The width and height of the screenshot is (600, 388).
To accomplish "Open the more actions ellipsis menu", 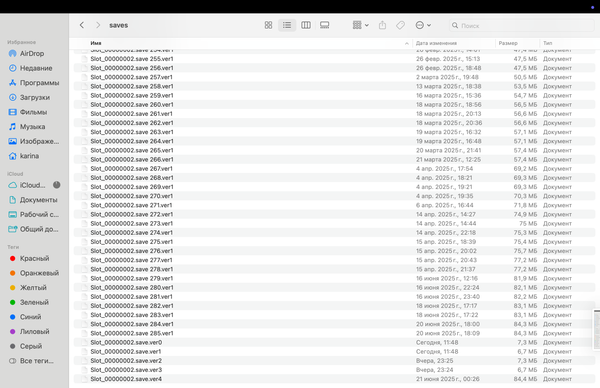I will 423,25.
